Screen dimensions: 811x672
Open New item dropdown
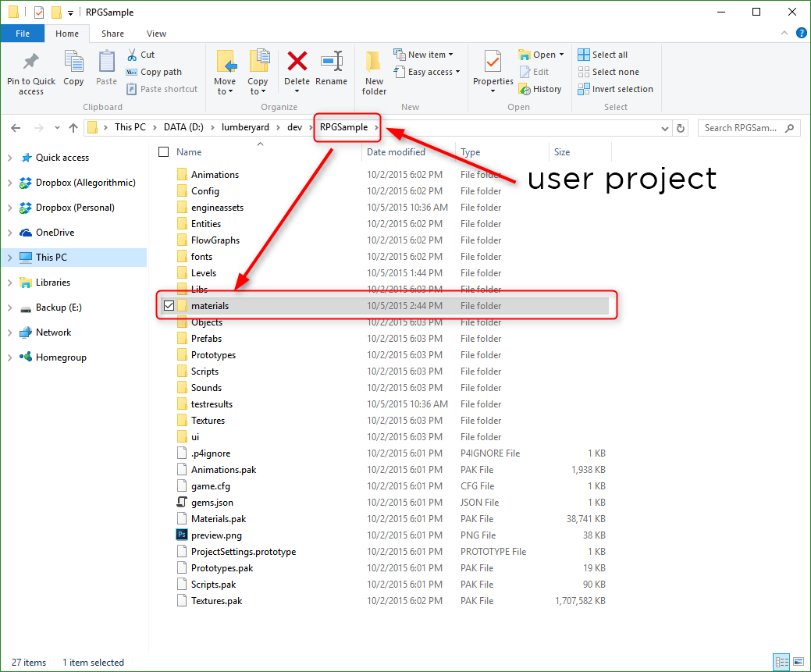(x=423, y=55)
